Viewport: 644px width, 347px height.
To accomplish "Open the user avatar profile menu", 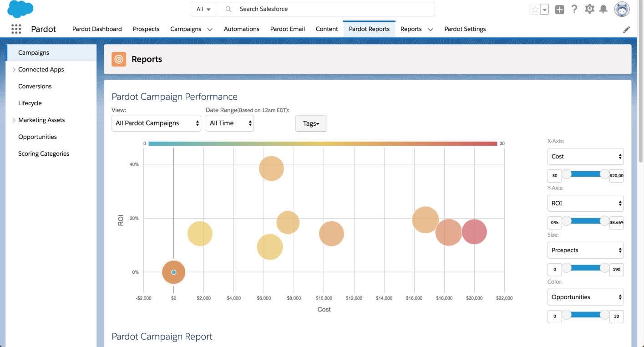I will [x=622, y=9].
